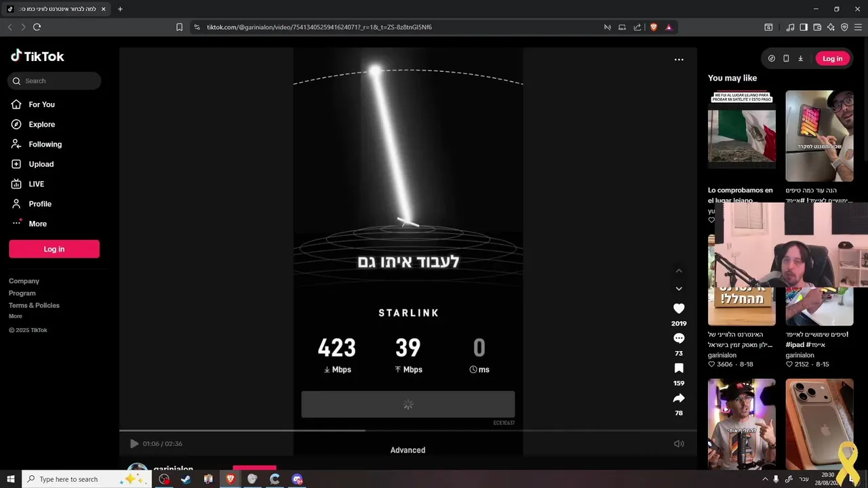Toggle the Brave sidebar panel icon
The image size is (868, 488).
pyautogui.click(x=804, y=27)
